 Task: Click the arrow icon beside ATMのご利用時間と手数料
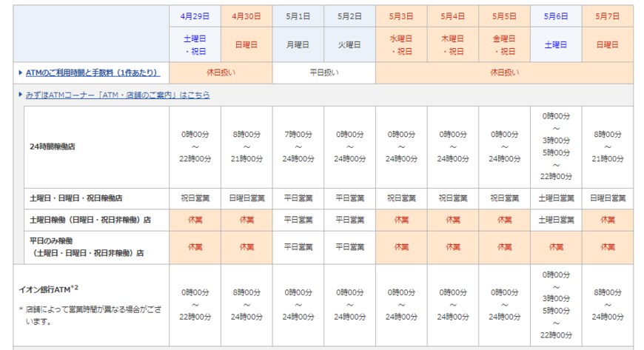[x=20, y=73]
